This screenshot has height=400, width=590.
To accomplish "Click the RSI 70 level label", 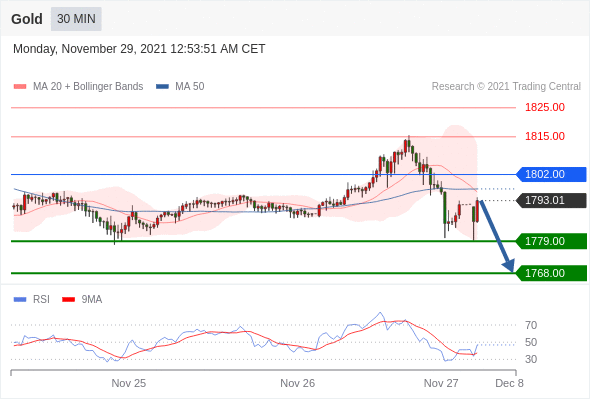I will coord(531,325).
